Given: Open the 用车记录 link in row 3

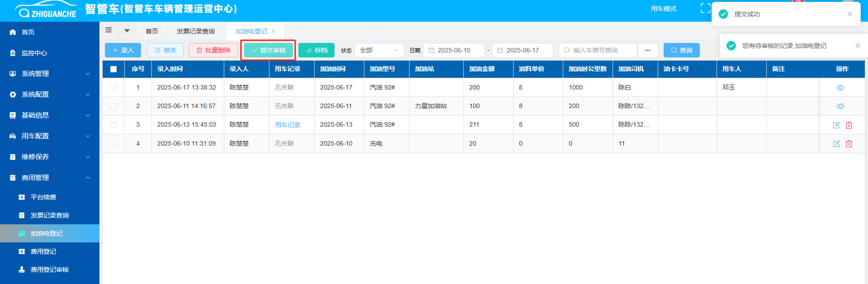Looking at the screenshot, I should [x=288, y=125].
